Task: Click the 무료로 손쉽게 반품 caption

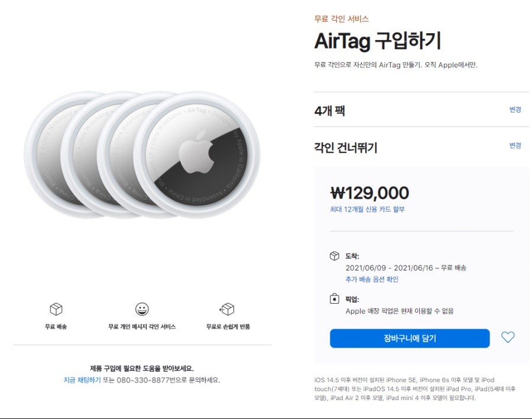Action: pos(228,327)
